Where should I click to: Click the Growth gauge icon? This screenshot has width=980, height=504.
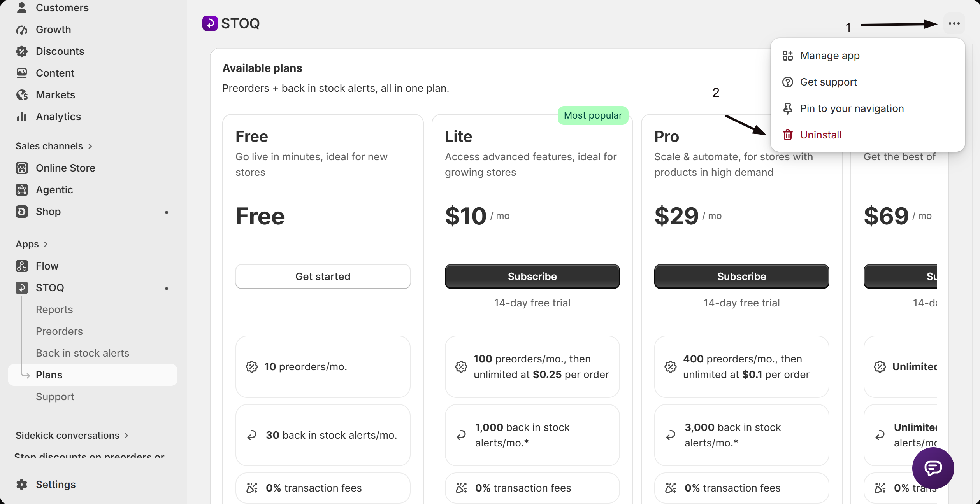22,30
